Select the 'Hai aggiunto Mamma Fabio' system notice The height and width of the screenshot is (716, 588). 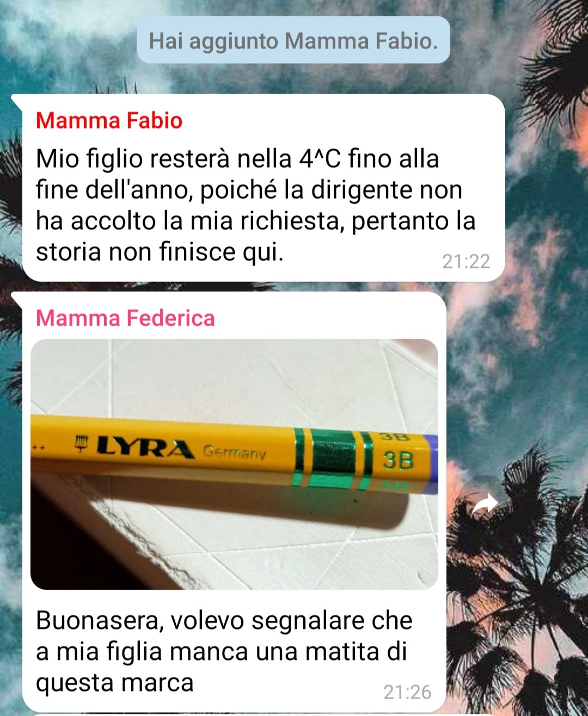click(293, 40)
